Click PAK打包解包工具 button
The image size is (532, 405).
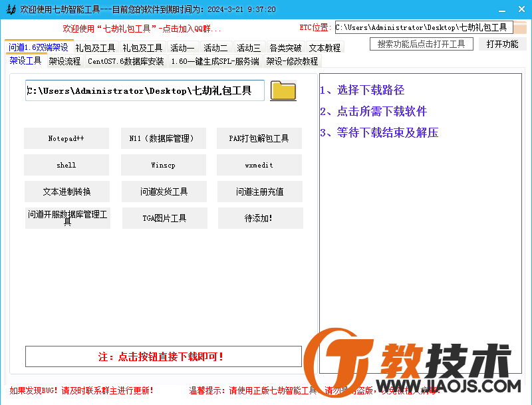tap(259, 138)
